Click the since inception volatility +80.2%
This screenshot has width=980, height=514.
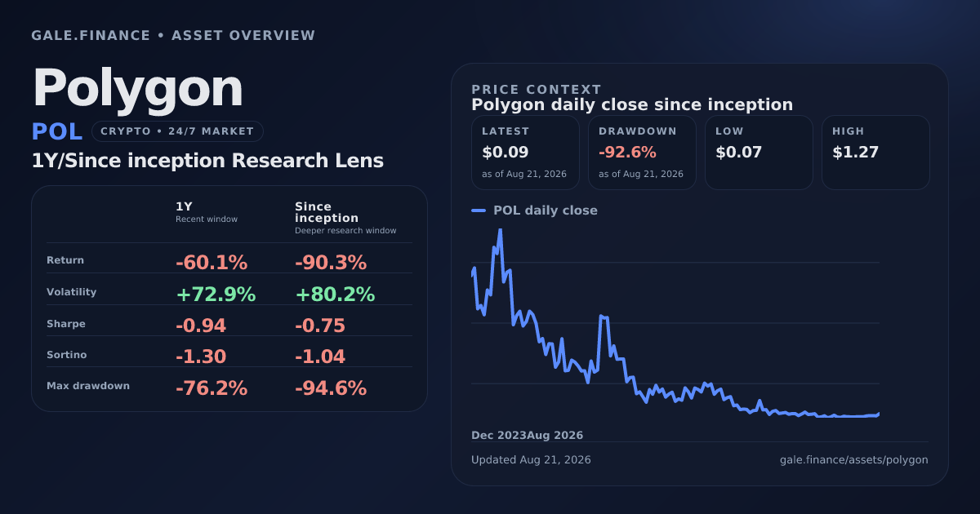[335, 295]
